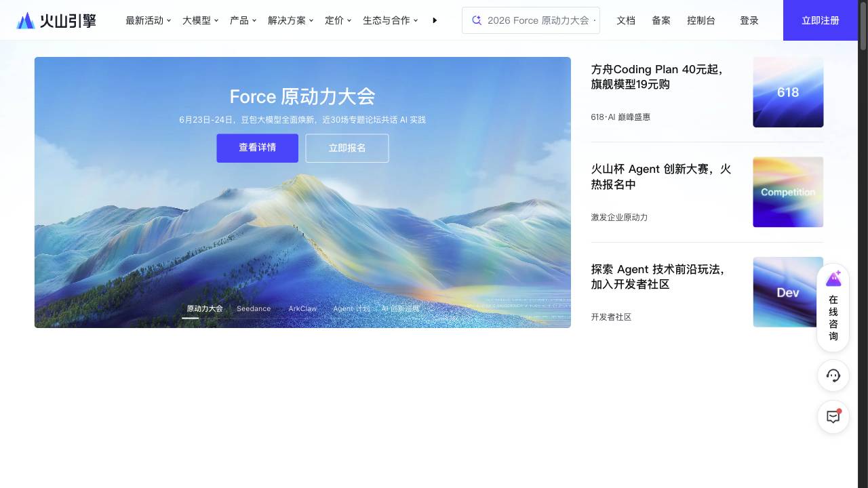This screenshot has height=488, width=868.
Task: Open the feedback message icon with red dot
Action: click(833, 417)
